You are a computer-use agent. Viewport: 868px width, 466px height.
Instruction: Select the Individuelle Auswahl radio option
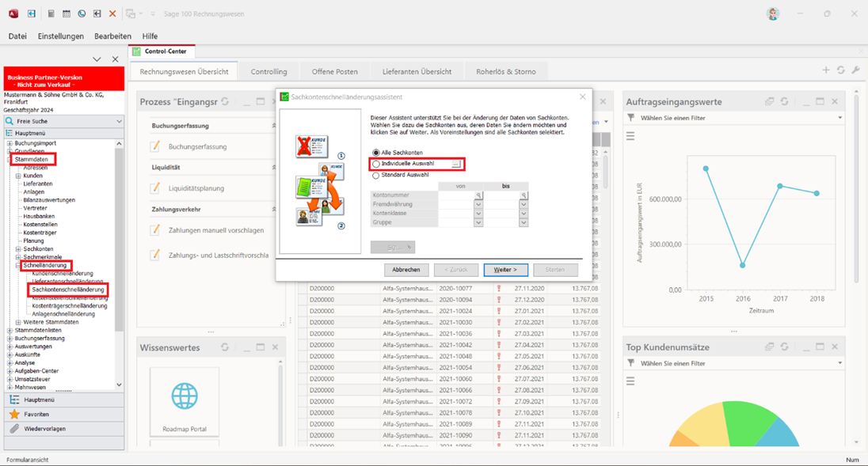[x=376, y=164]
